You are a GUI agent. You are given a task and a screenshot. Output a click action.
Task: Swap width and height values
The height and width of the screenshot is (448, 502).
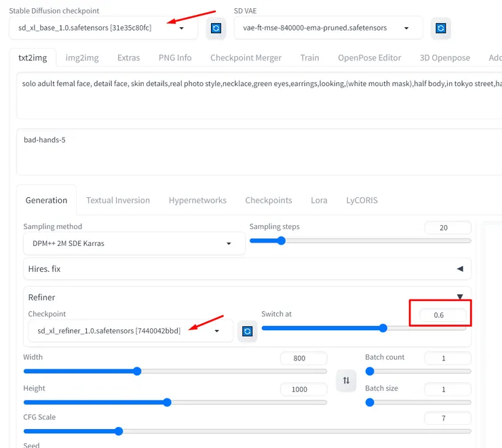346,381
